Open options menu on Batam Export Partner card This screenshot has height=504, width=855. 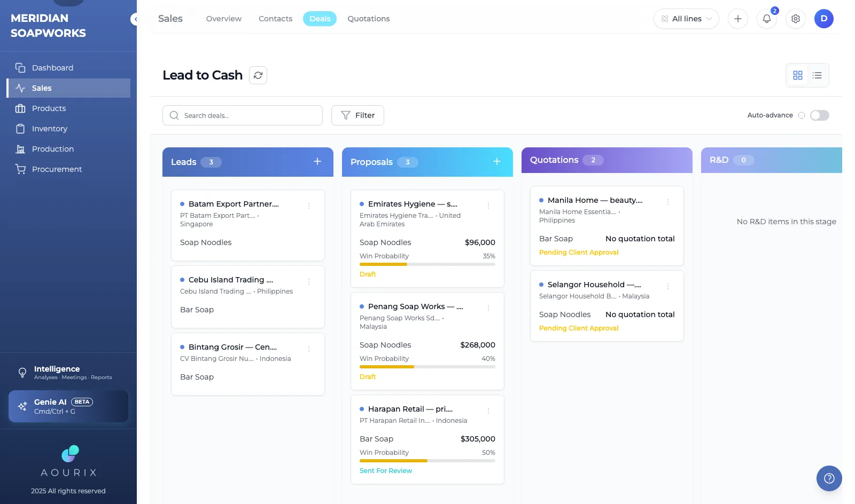(x=309, y=206)
